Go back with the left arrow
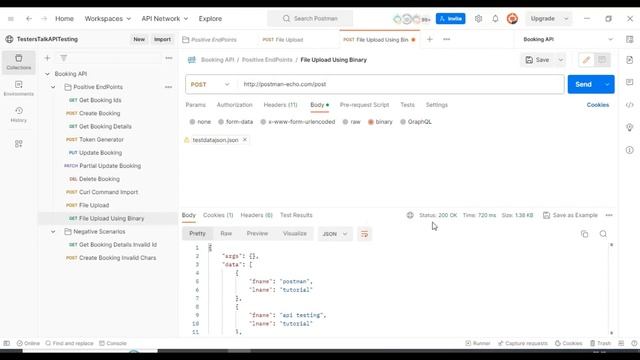 tap(29, 19)
